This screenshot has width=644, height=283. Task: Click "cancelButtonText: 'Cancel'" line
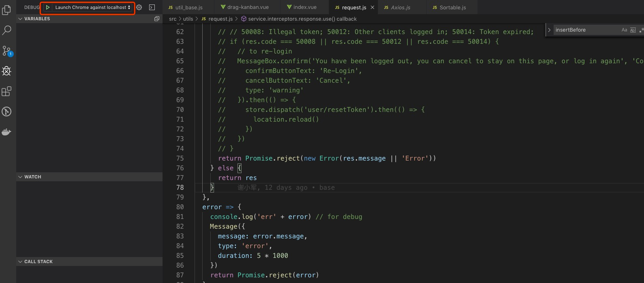(x=297, y=80)
